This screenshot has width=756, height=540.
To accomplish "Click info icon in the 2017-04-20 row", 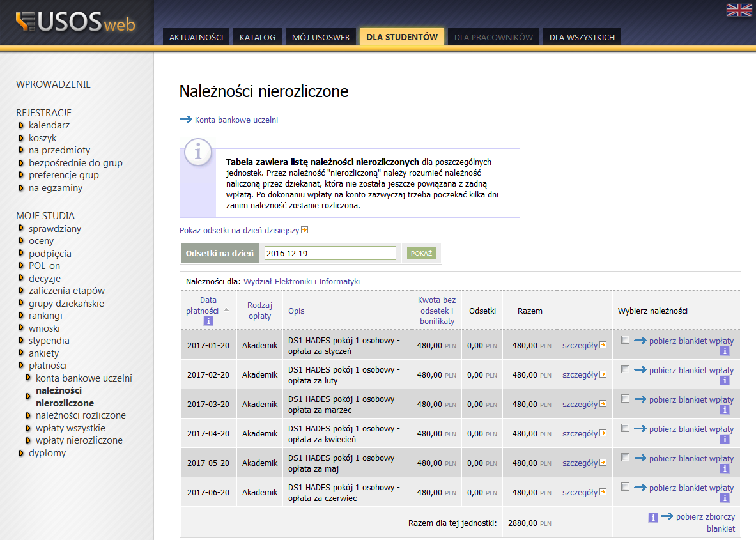I will 725,440.
